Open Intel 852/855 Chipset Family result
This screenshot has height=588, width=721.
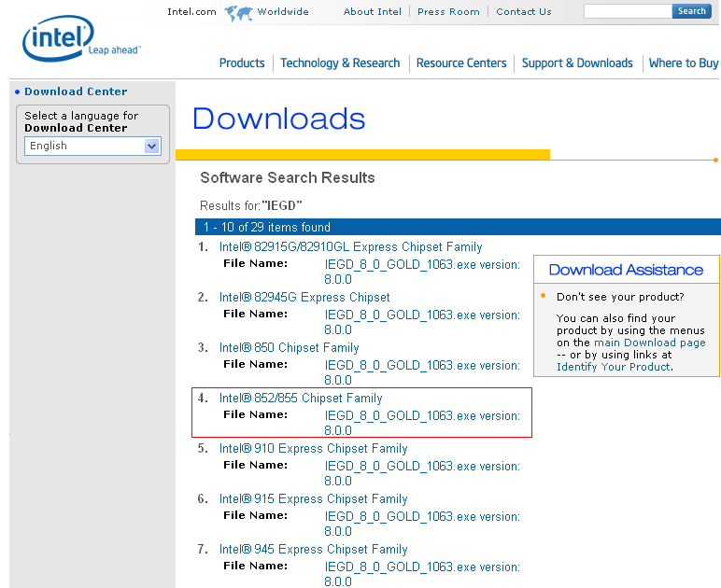pos(301,399)
